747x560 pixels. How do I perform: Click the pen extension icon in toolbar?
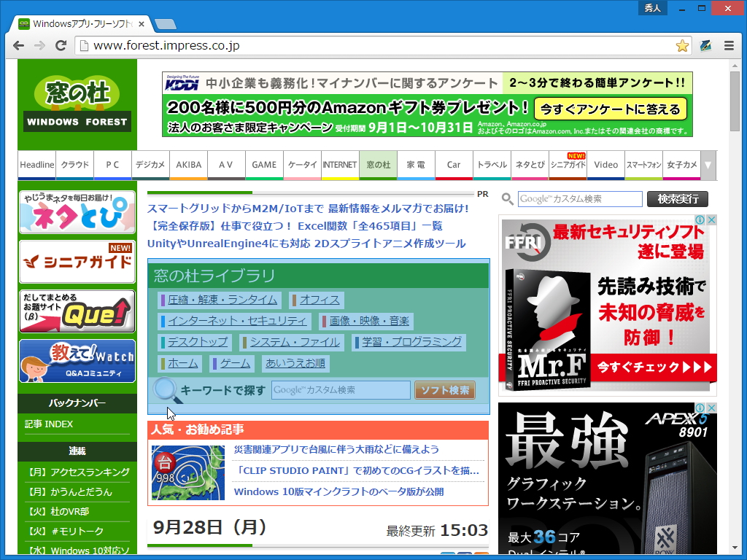tap(705, 46)
